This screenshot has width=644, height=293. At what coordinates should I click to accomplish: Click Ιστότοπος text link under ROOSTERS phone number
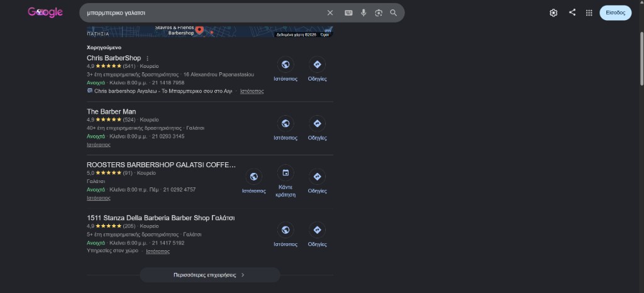(x=99, y=198)
